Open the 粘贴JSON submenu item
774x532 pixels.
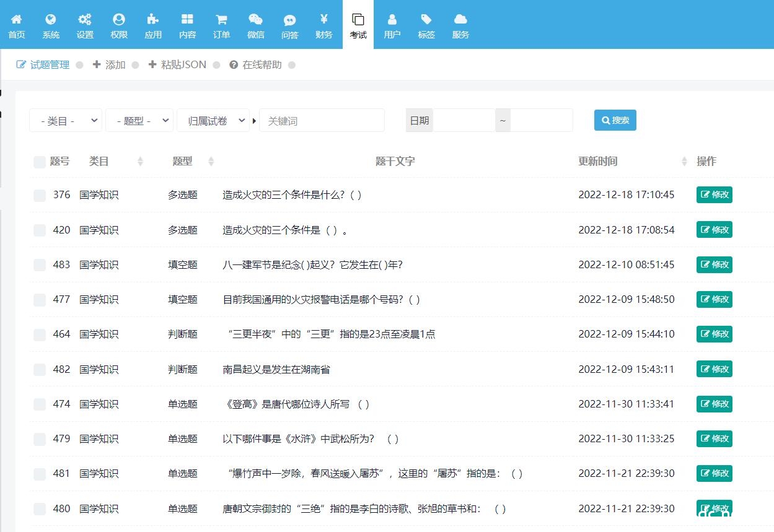tap(177, 64)
